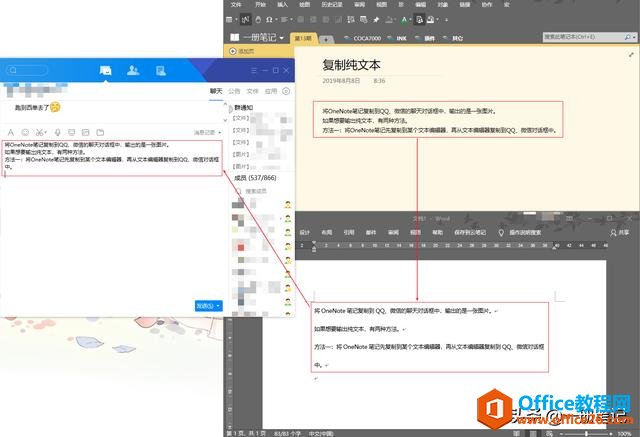The height and width of the screenshot is (437, 640).
Task: Click the 中文(中国) language indicator
Action: 321,433
